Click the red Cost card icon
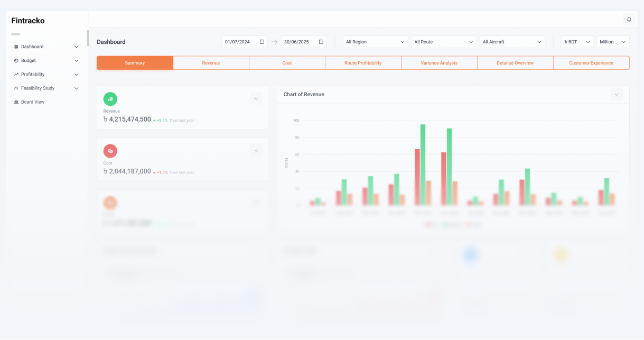 [110, 151]
